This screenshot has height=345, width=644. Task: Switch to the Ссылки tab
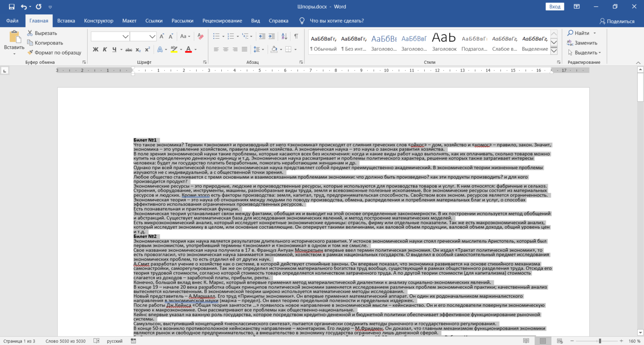click(154, 21)
